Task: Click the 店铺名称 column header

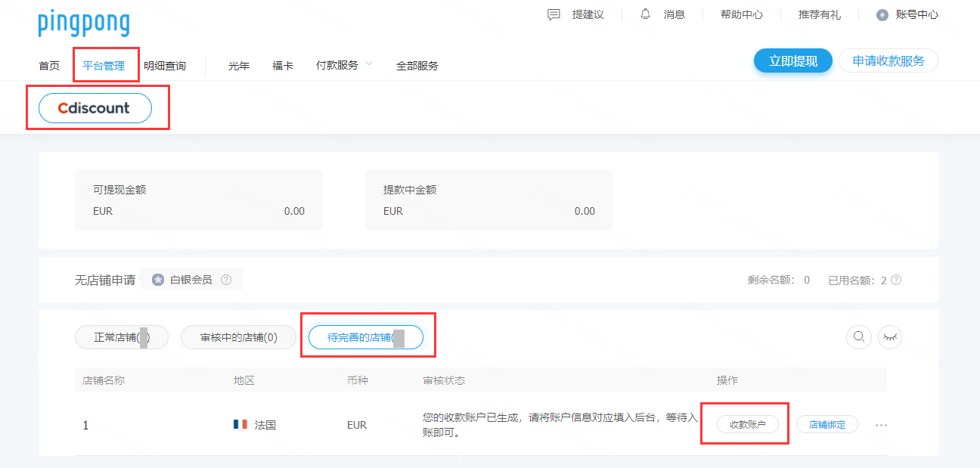Action: tap(104, 380)
